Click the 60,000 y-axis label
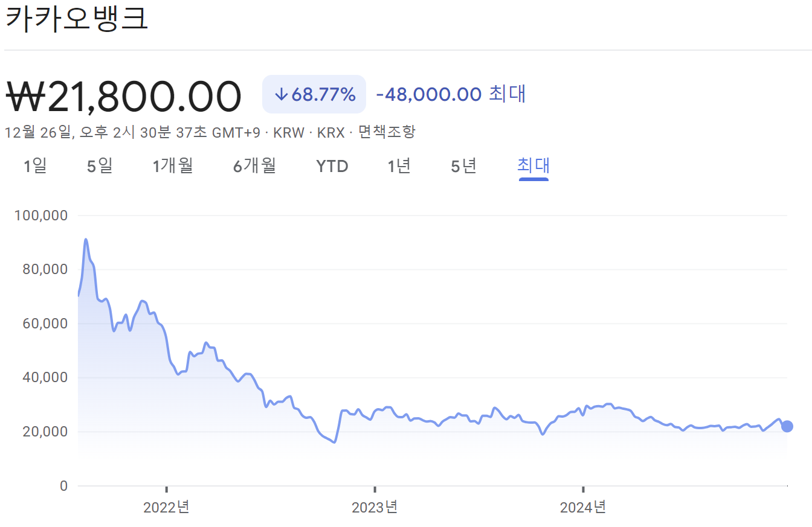The width and height of the screenshot is (812, 527). click(x=45, y=324)
